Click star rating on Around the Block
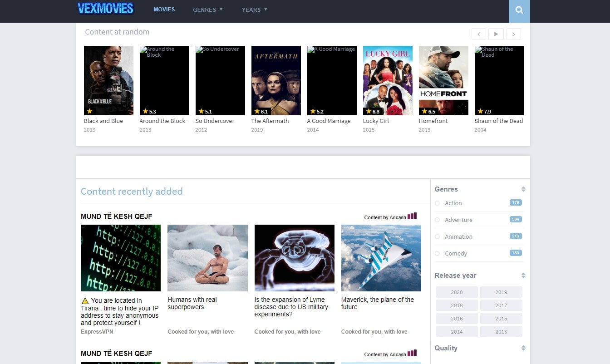Image resolution: width=610 pixels, height=364 pixels. click(149, 111)
